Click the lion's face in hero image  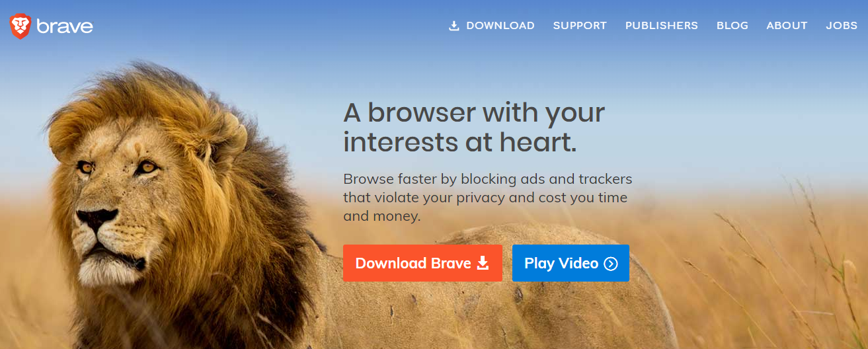click(112, 198)
